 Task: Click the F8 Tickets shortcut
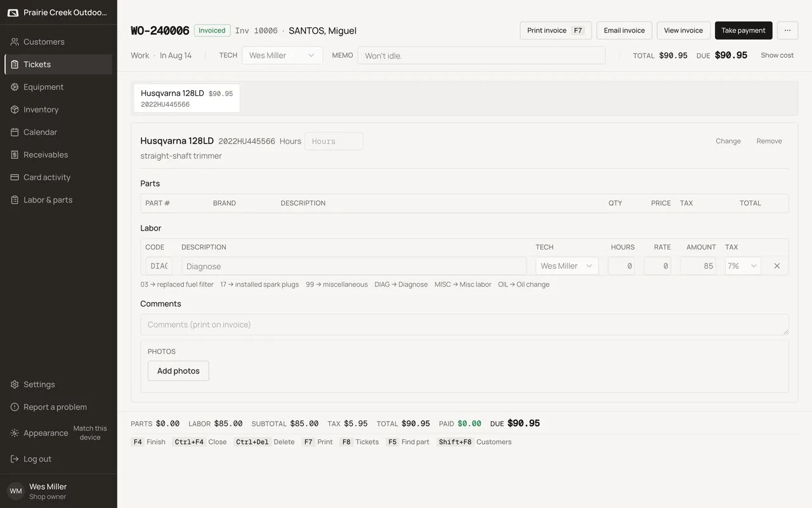pos(359,442)
